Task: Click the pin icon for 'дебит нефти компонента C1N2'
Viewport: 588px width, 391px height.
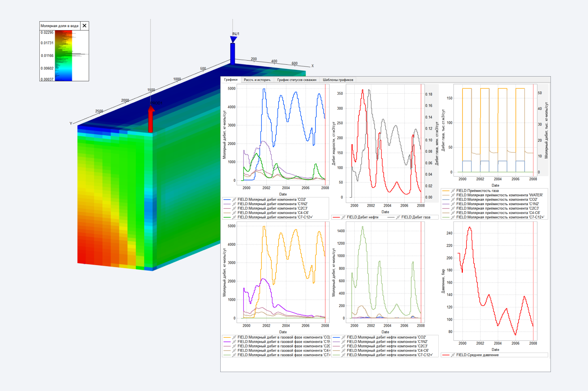Action: coord(344,342)
